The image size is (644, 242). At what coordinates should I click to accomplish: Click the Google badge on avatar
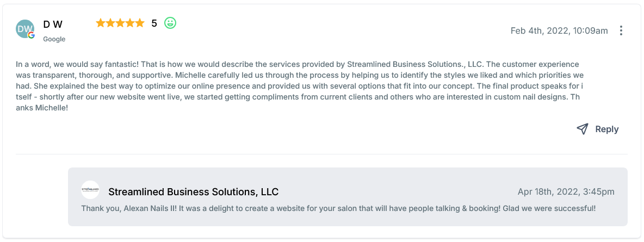coord(32,35)
